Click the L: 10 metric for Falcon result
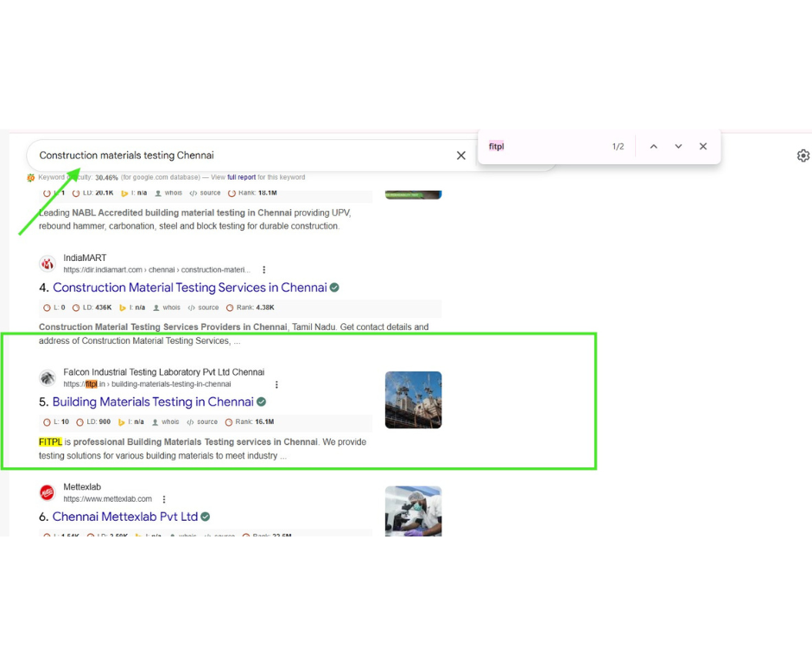Viewport: 812px width, 666px height. pyautogui.click(x=56, y=422)
